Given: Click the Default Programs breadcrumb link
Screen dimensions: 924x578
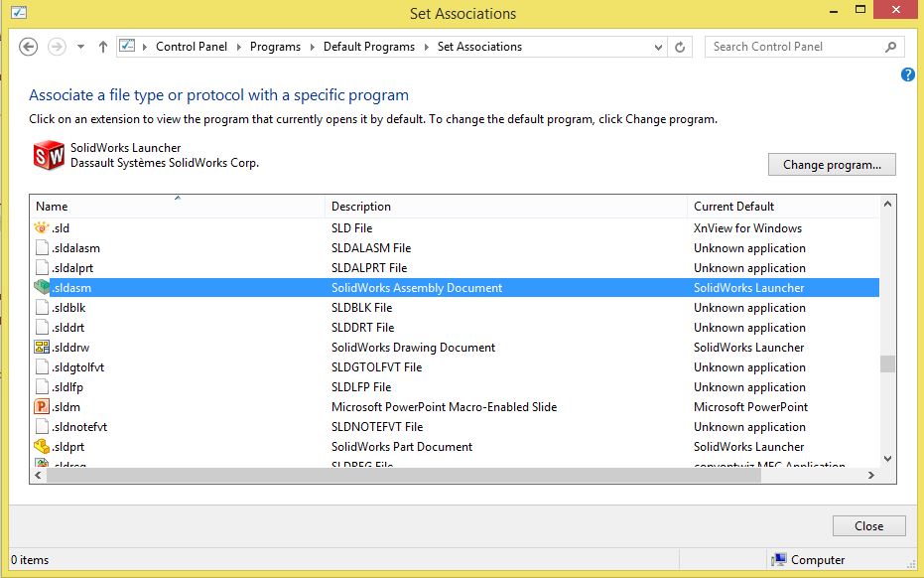Looking at the screenshot, I should click(x=366, y=47).
